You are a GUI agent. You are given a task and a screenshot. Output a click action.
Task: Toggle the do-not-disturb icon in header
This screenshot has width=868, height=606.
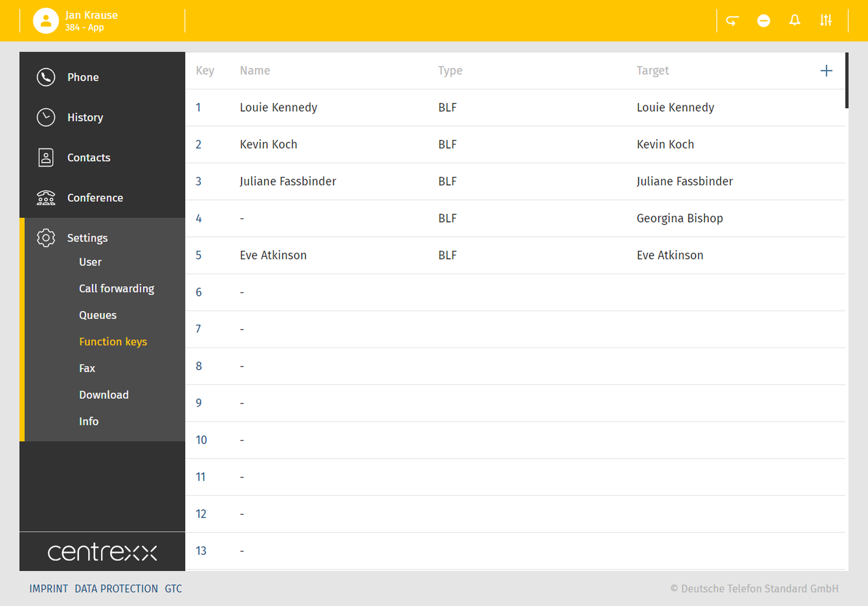(763, 20)
